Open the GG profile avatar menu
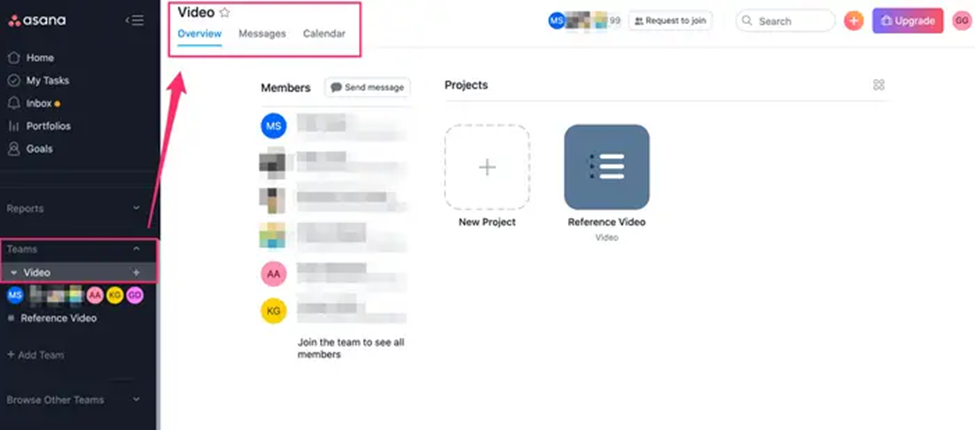 click(961, 21)
